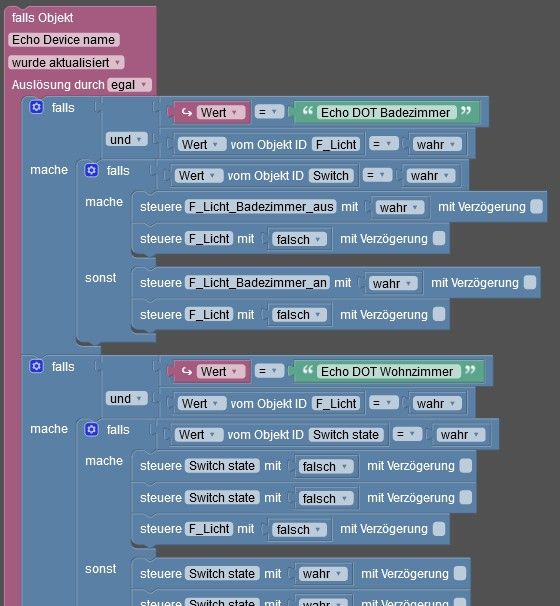Viewport: 560px width, 606px height.
Task: Open gear settings of the Echo DOT Badezimmer falls block
Action: [37, 107]
